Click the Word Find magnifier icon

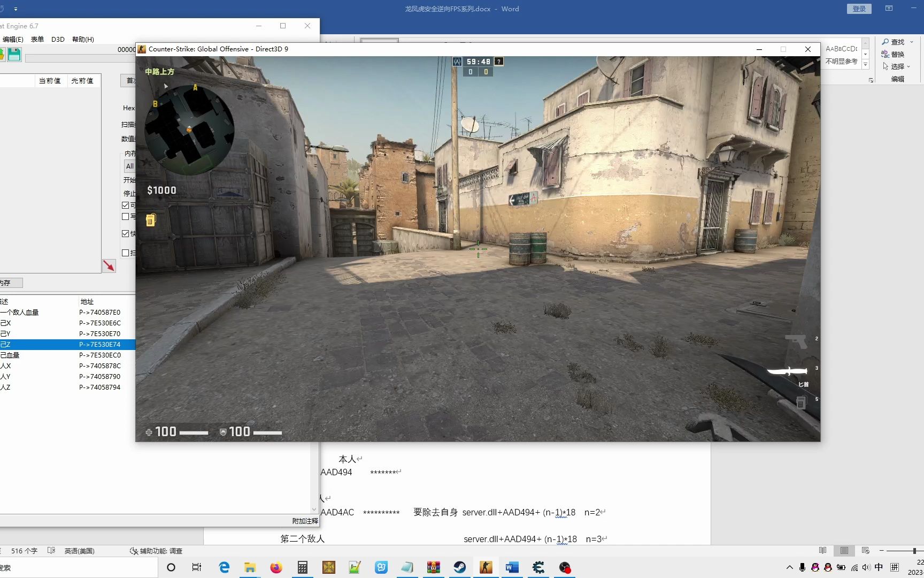point(885,42)
